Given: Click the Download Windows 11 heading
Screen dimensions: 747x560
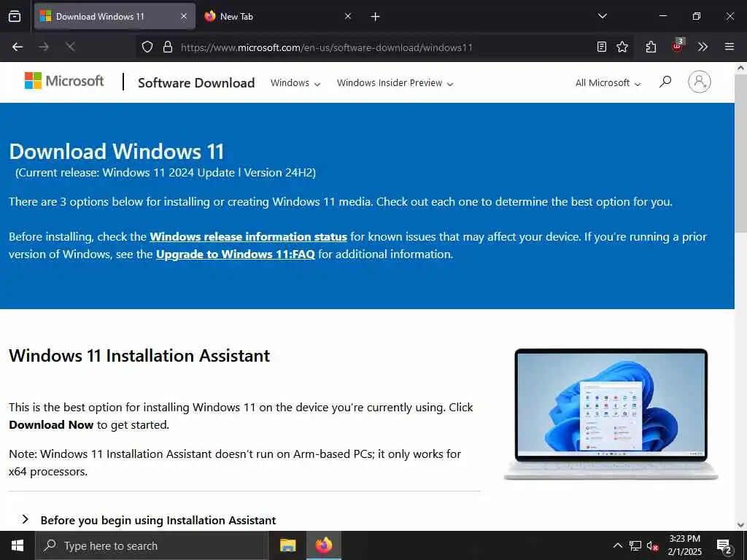Looking at the screenshot, I should 117,152.
